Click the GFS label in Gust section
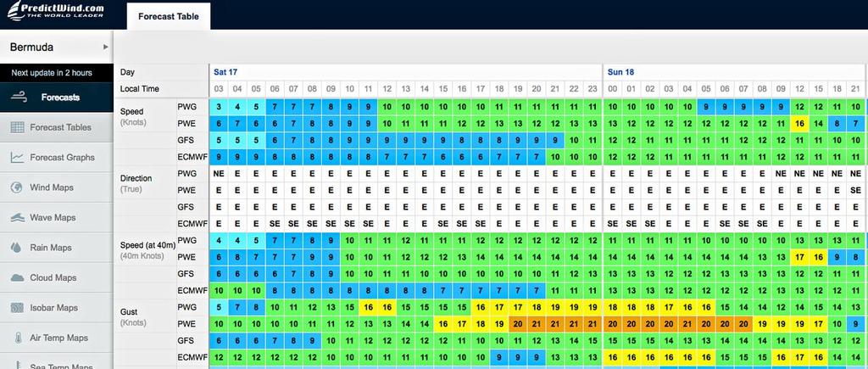The height and width of the screenshot is (369, 868). (186, 341)
